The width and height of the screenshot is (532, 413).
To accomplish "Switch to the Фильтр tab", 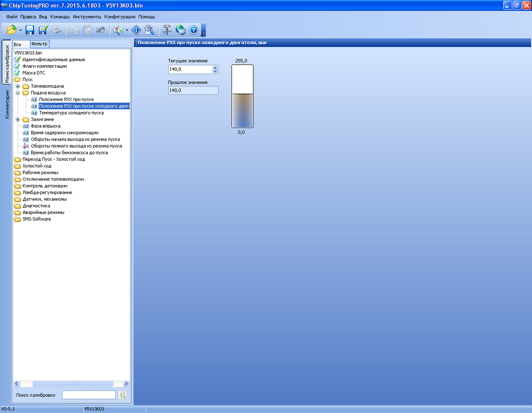I will coord(39,44).
